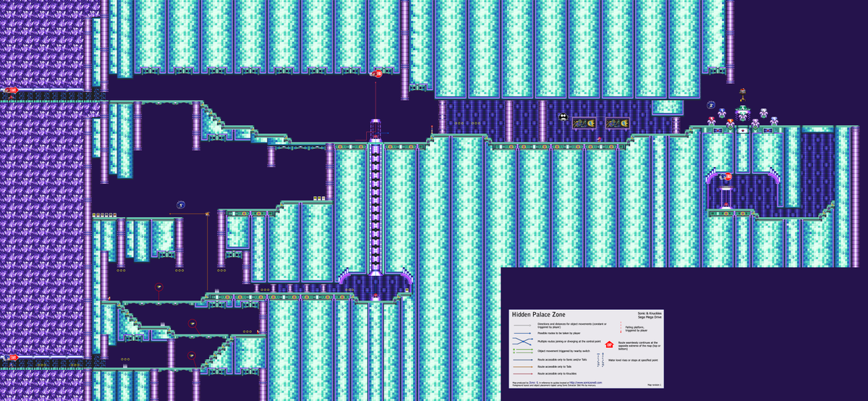Click 'Falling platform, triggered by player' text
This screenshot has width=868, height=401.
coord(637,329)
